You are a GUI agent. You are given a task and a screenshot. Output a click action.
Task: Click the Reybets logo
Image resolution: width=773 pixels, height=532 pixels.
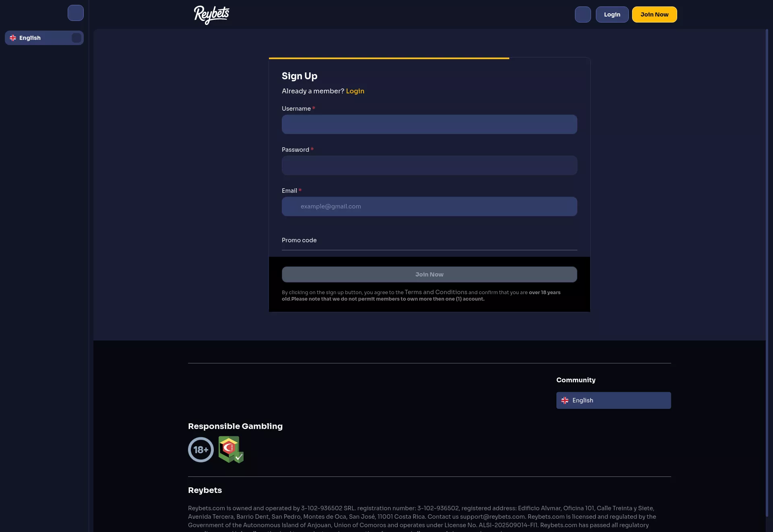(x=211, y=15)
